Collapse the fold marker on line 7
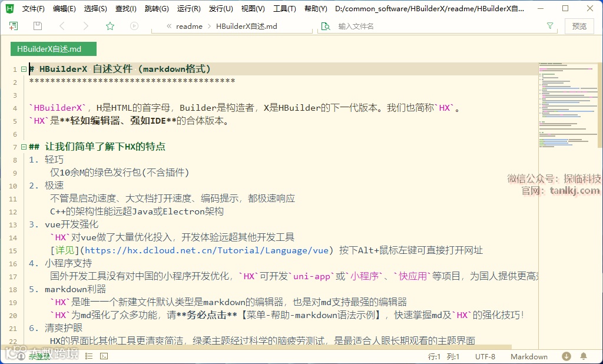Viewport: 603px width, 364px height. click(x=24, y=147)
